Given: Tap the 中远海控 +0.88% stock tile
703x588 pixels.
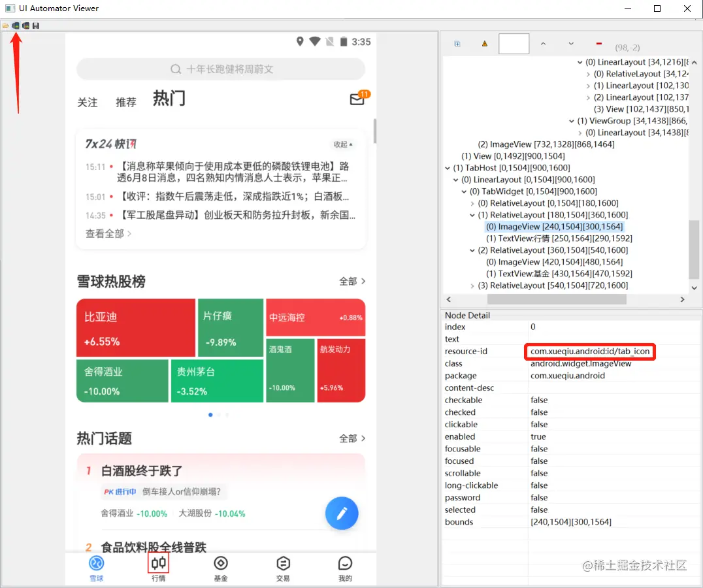Looking at the screenshot, I should (x=316, y=318).
